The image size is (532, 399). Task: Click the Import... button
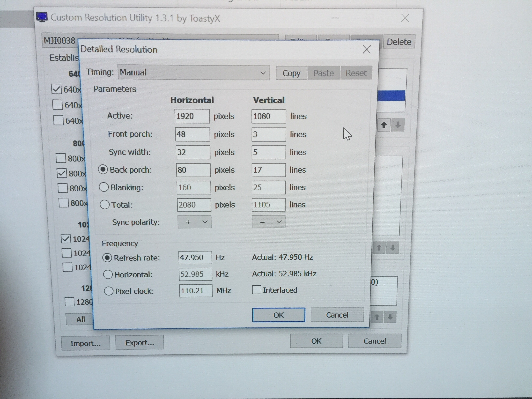[x=85, y=343]
